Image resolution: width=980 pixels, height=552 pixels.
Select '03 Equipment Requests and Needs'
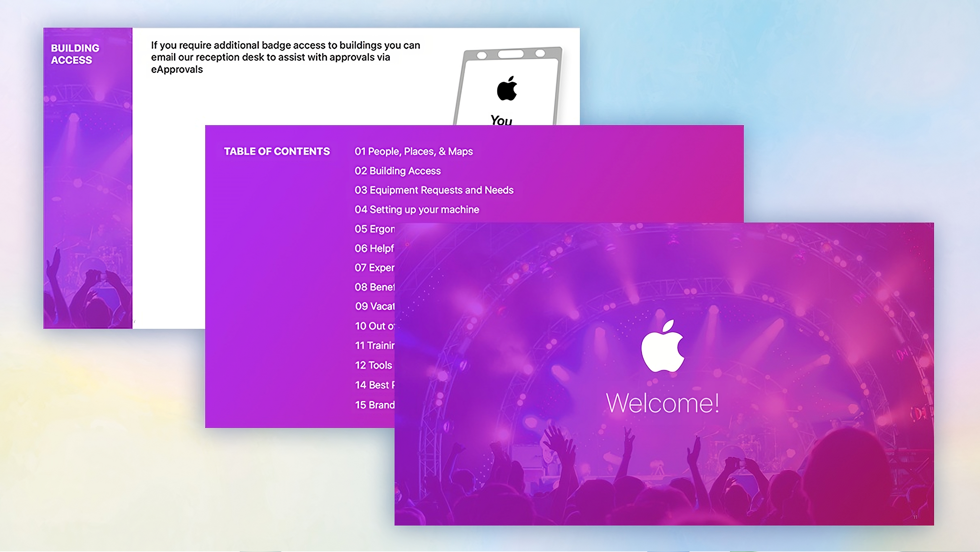coord(434,190)
